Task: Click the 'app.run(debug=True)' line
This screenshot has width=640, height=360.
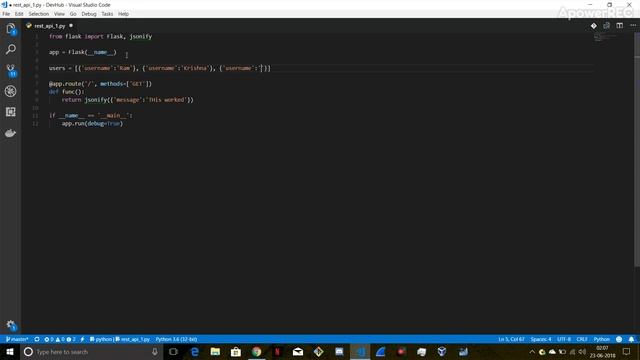Action: (92, 124)
